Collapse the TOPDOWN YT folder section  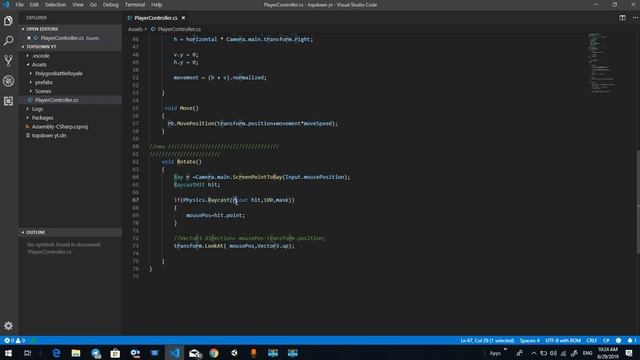70,47
